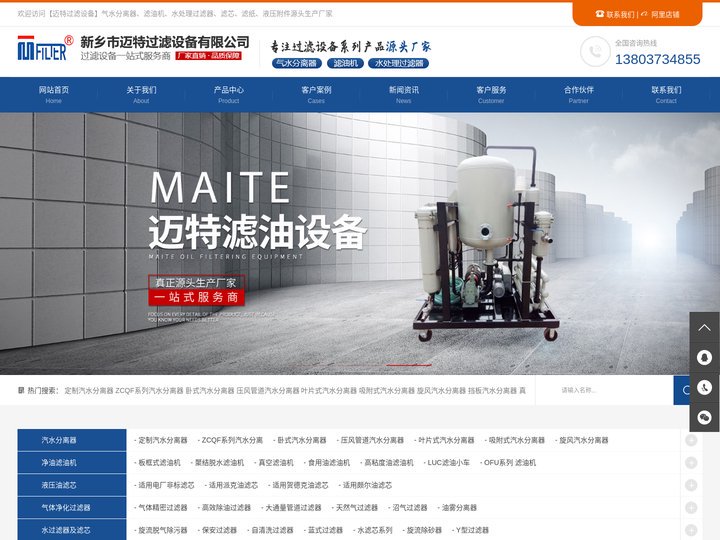
Task: Open 旋流脱气除污器 link
Action: (x=163, y=530)
